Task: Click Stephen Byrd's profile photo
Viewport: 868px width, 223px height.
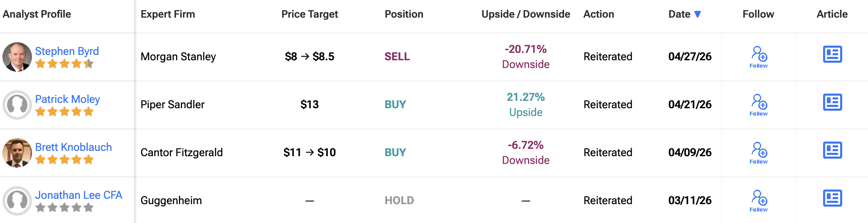Action: coord(17,57)
